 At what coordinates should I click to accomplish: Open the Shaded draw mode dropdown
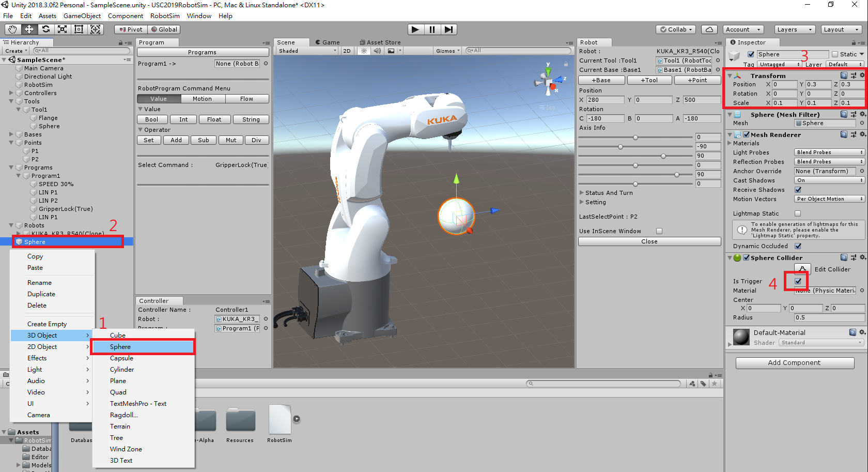click(307, 51)
